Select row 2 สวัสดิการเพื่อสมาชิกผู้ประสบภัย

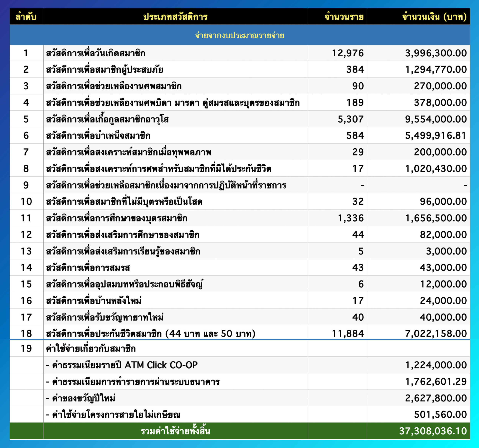click(105, 70)
